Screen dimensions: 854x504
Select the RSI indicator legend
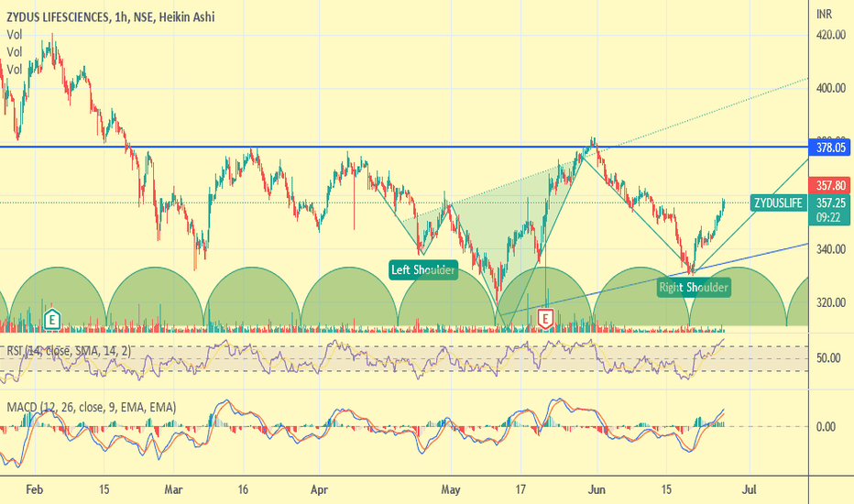click(x=69, y=351)
